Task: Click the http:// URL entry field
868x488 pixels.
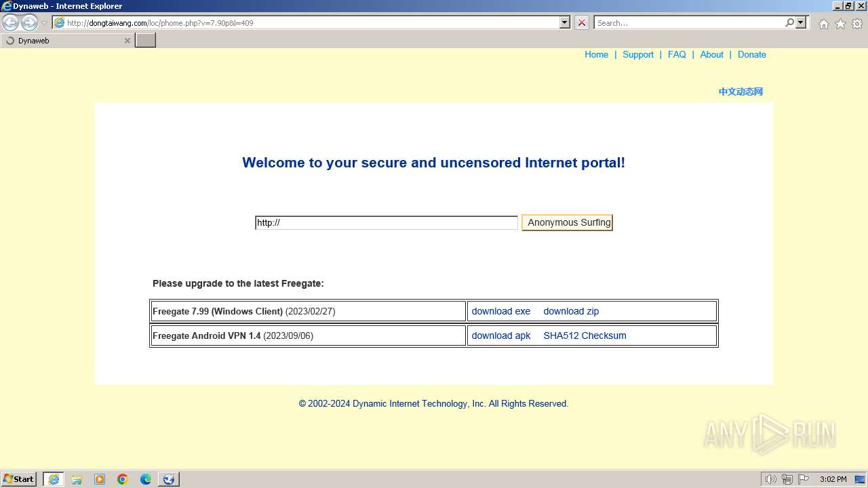Action: pyautogui.click(x=387, y=222)
